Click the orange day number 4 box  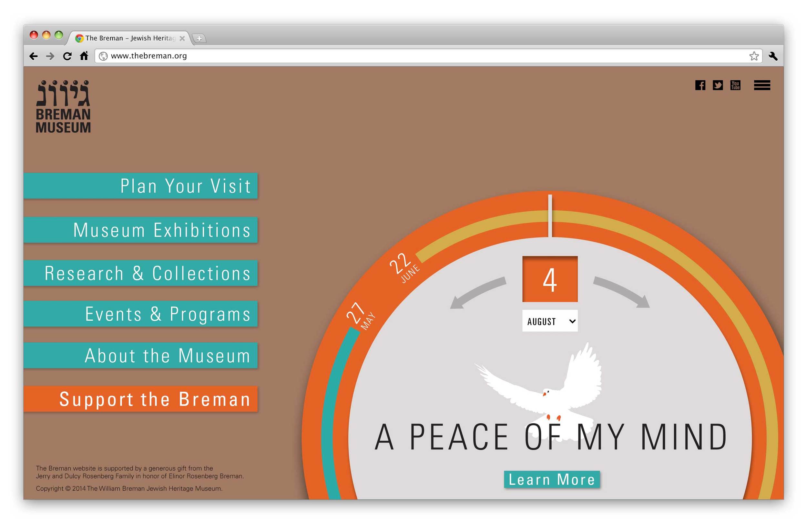click(549, 279)
